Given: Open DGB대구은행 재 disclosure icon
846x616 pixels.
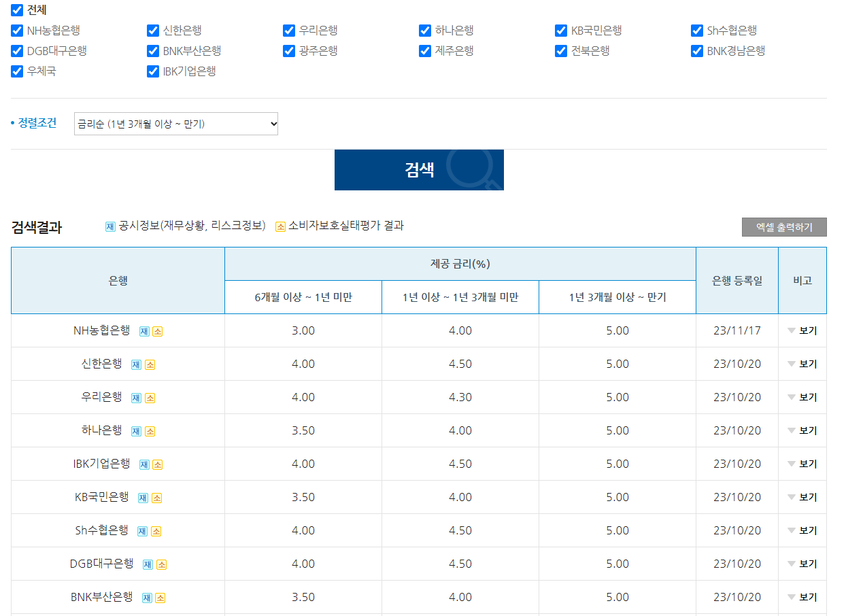Looking at the screenshot, I should [148, 564].
